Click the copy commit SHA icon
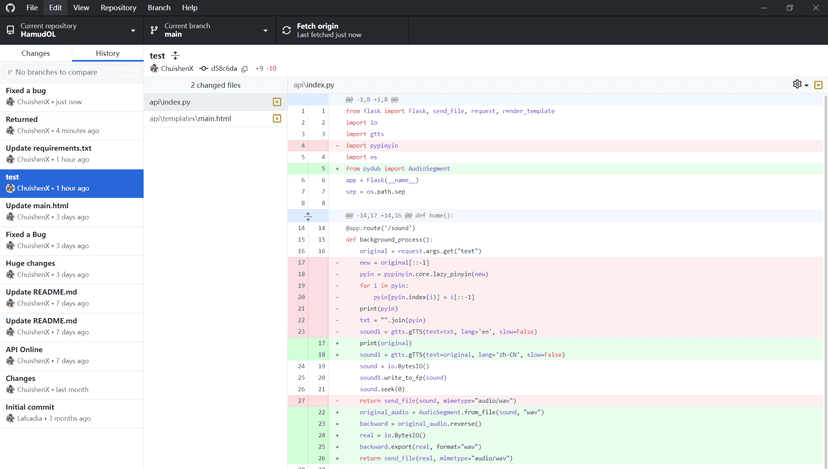Image resolution: width=828 pixels, height=469 pixels. (x=244, y=69)
